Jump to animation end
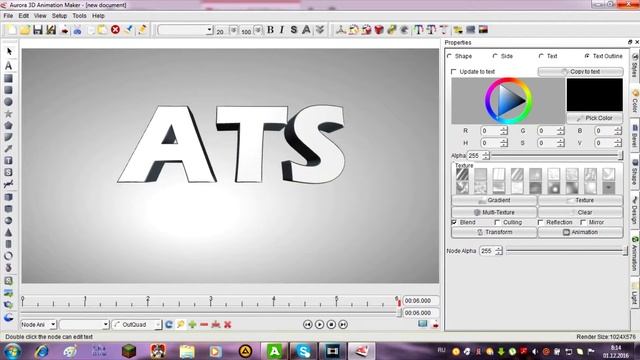The image size is (640, 360). pyautogui.click(x=343, y=324)
